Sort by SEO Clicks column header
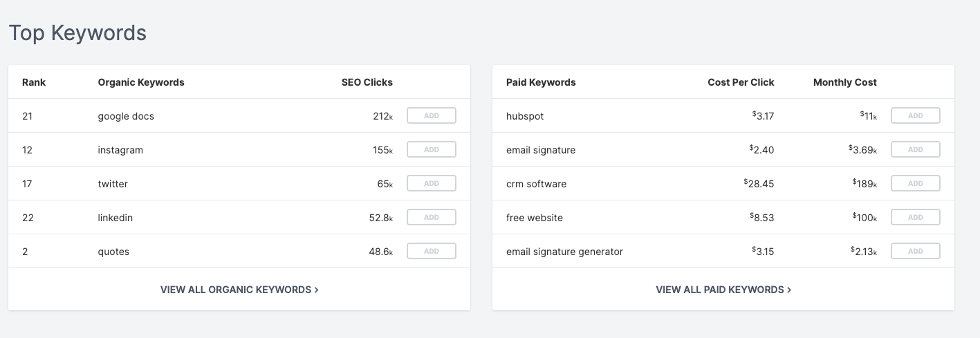This screenshot has height=338, width=980. (367, 82)
